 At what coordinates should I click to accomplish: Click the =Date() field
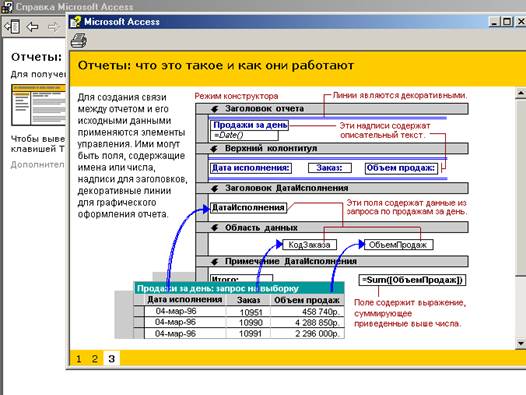coord(245,135)
